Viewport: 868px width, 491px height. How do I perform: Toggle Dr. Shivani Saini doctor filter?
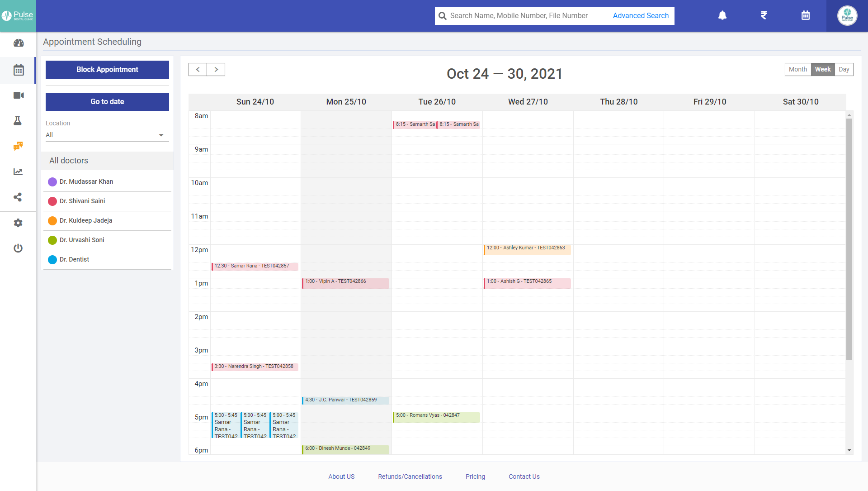(x=82, y=201)
